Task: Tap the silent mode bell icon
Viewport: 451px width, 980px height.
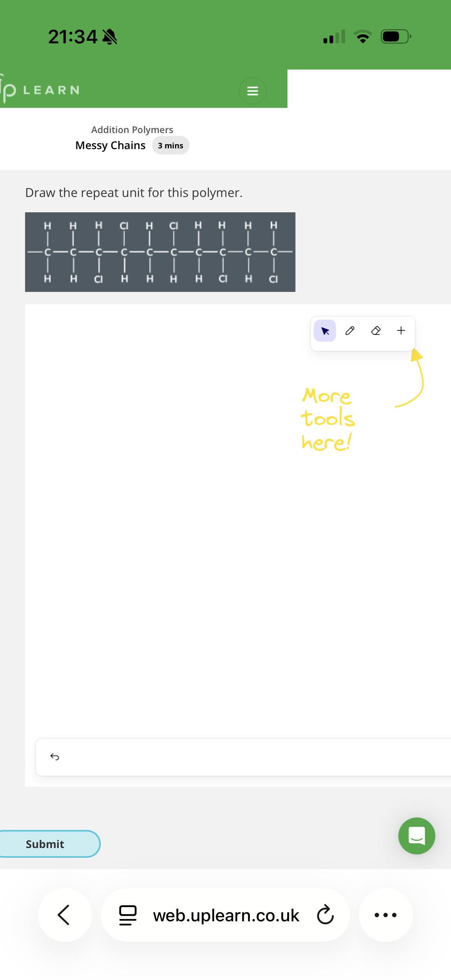Action: [110, 37]
